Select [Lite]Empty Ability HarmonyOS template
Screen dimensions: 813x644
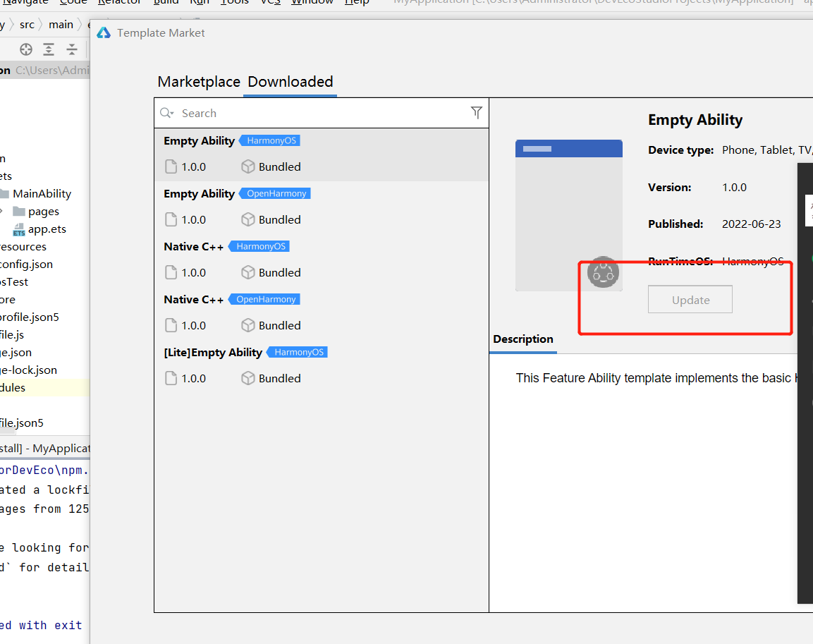click(322, 366)
